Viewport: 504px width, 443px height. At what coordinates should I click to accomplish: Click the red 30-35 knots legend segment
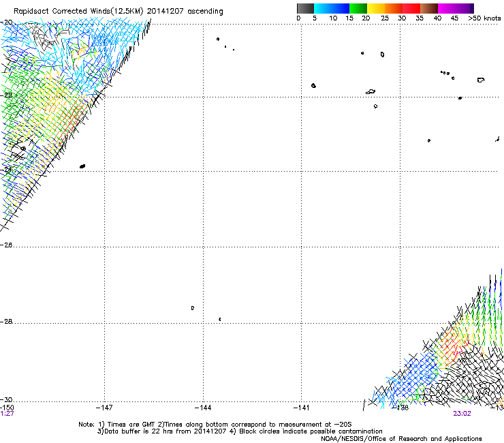point(411,8)
